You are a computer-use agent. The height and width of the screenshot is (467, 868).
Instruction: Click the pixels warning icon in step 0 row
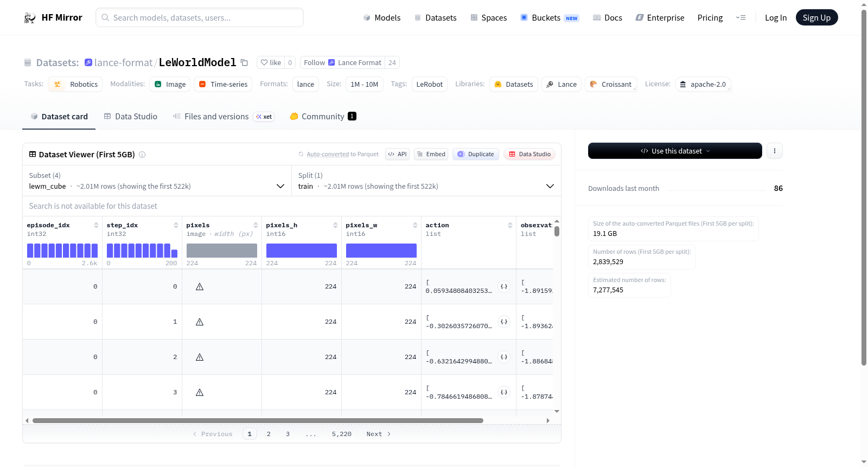point(200,286)
